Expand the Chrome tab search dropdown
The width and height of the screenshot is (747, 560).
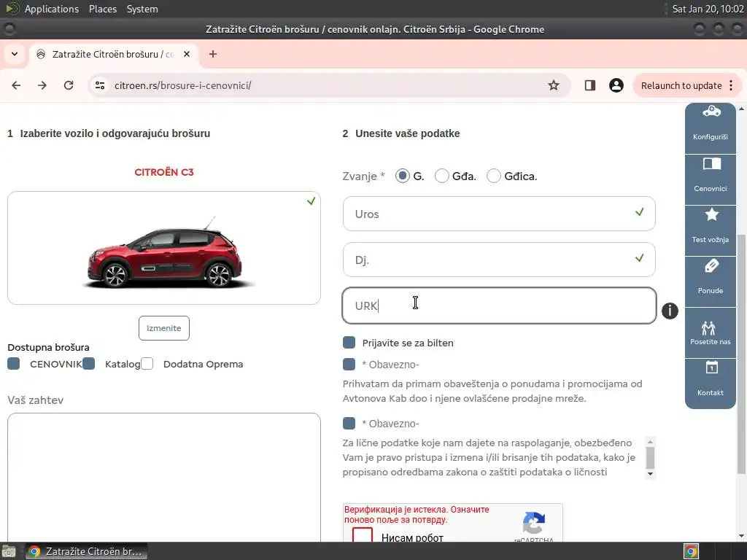click(15, 54)
